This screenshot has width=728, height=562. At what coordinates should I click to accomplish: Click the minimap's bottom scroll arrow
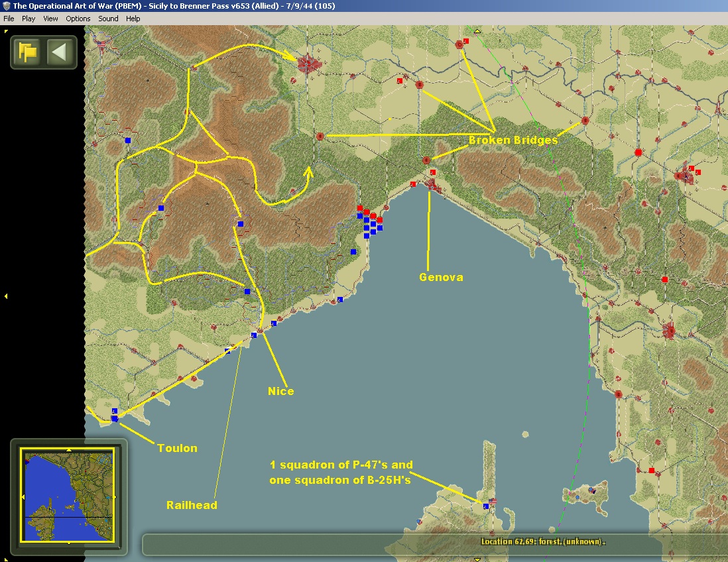click(69, 542)
